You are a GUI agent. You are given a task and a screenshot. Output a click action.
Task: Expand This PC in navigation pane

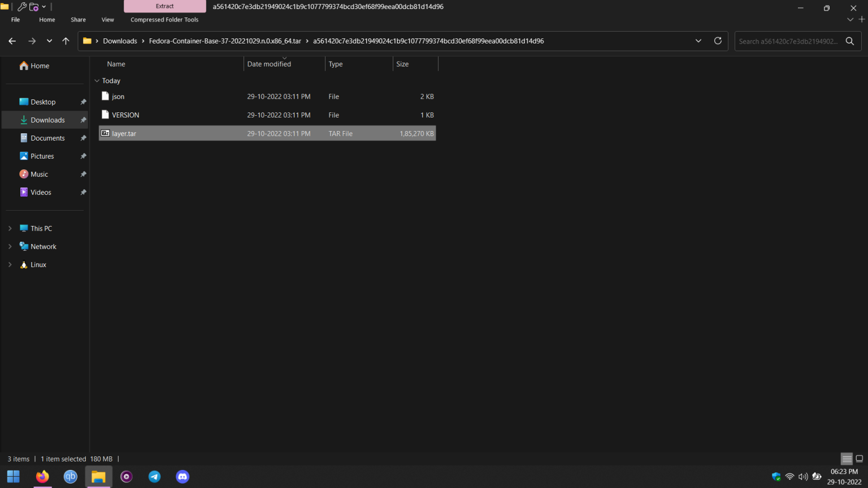(10, 228)
